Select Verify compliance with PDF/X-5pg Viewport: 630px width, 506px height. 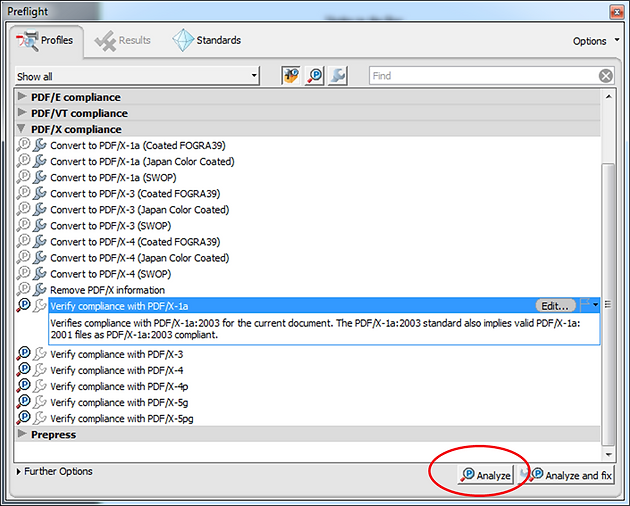pyautogui.click(x=122, y=419)
